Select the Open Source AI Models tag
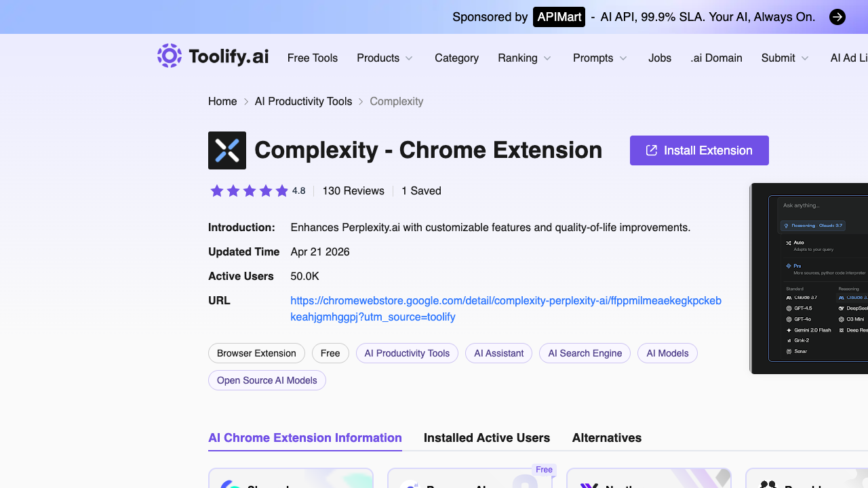Viewport: 868px width, 488px height. click(267, 380)
